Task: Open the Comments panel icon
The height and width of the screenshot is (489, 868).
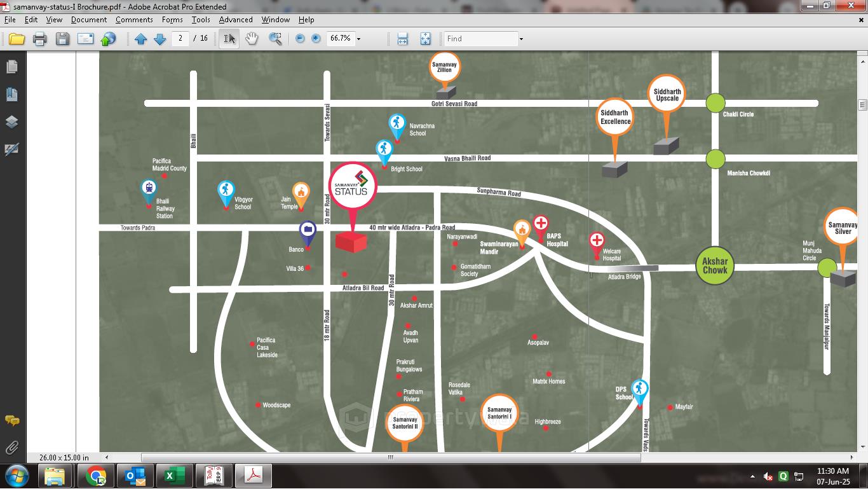Action: (11, 421)
